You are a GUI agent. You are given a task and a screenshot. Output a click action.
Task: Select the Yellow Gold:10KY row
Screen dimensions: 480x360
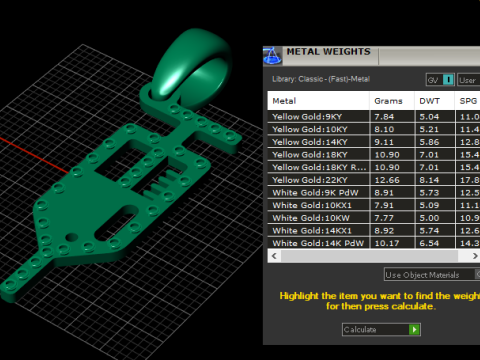pyautogui.click(x=374, y=129)
